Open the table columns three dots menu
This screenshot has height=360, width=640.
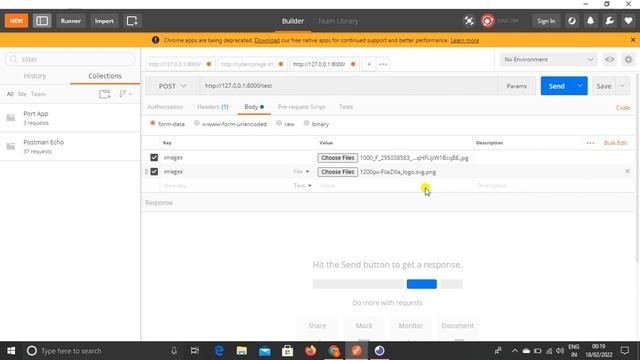coord(590,143)
